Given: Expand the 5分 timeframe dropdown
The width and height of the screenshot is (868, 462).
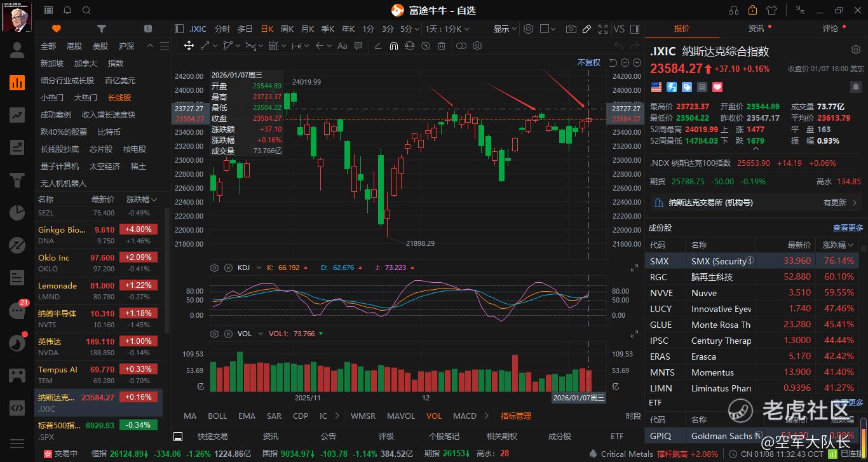Looking at the screenshot, I should (417, 29).
